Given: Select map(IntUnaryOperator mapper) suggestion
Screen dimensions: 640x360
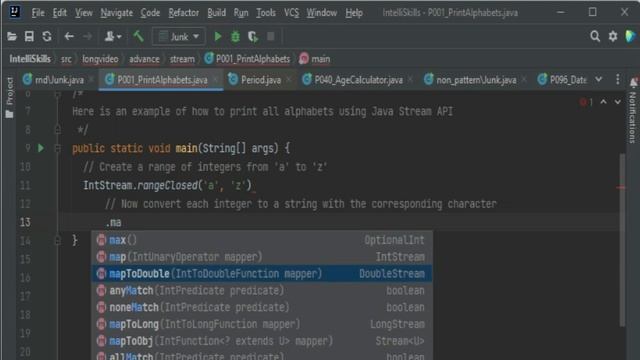Looking at the screenshot, I should coord(262,257).
